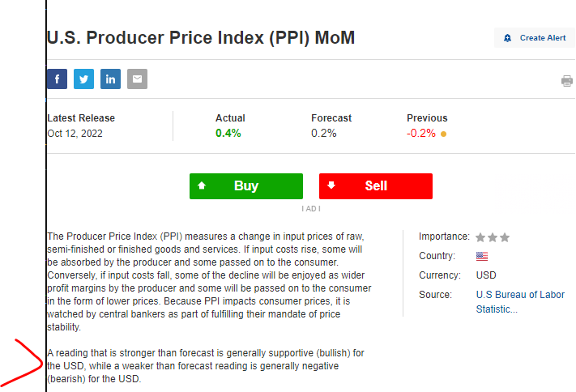Click the yellow dot beside Previous value
576x392 pixels.
(x=443, y=134)
